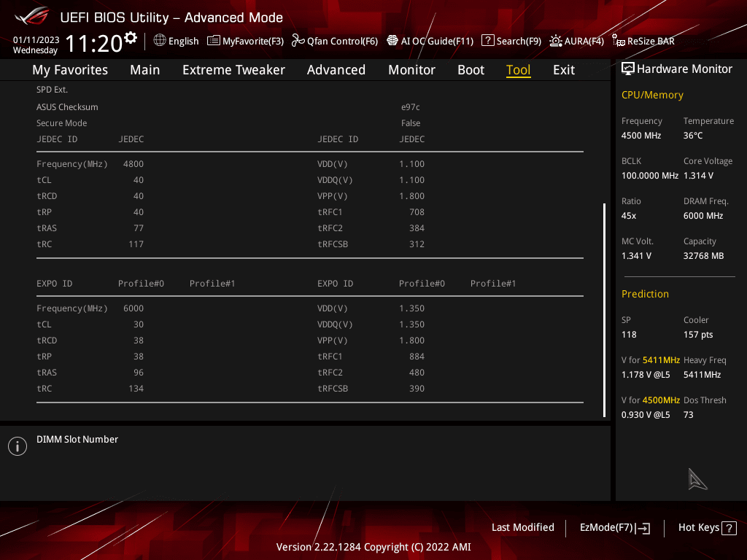Click EXPO tRFCSB value 390
Viewport: 747px width, 560px height.
point(417,388)
